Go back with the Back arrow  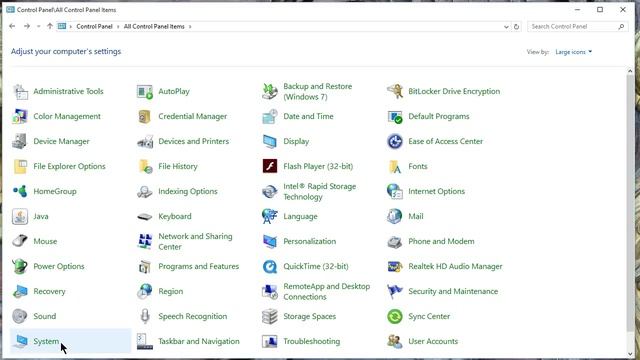pyautogui.click(x=12, y=26)
